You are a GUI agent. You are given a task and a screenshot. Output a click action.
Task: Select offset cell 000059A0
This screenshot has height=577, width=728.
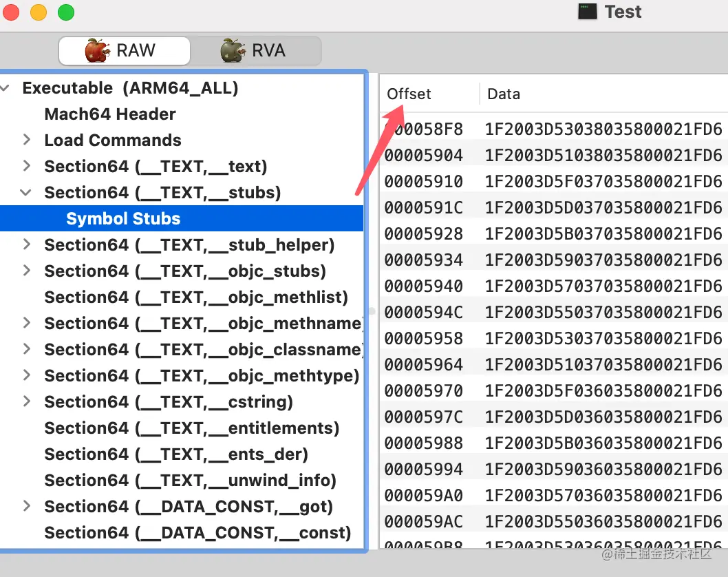pyautogui.click(x=423, y=495)
